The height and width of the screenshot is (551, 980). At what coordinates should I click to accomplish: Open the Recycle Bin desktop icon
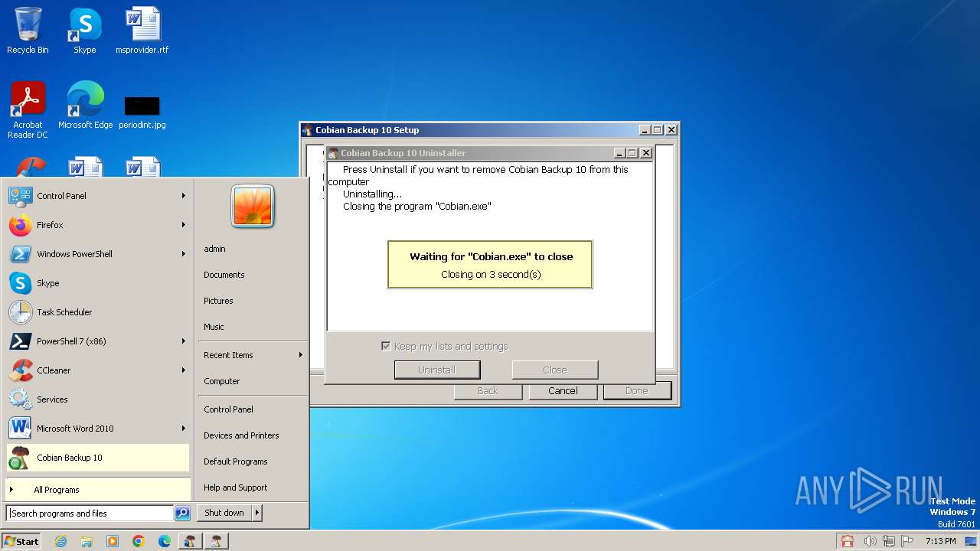click(x=28, y=31)
